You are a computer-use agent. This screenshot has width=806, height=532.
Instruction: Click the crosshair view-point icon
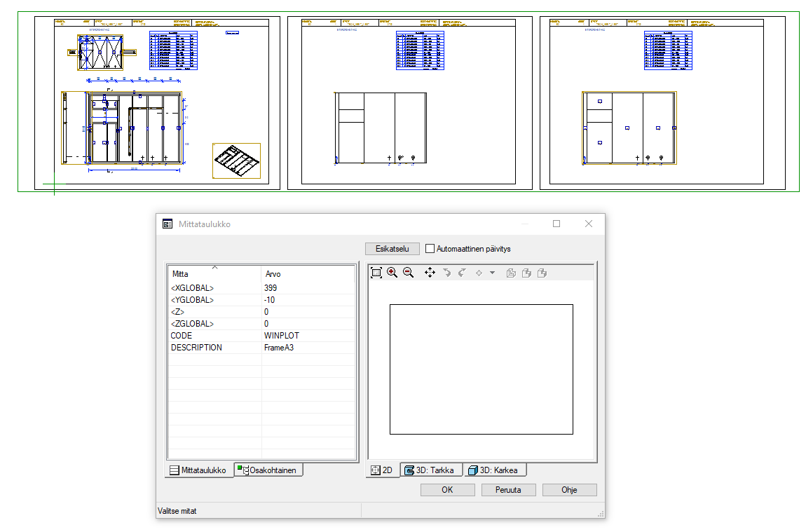click(479, 273)
